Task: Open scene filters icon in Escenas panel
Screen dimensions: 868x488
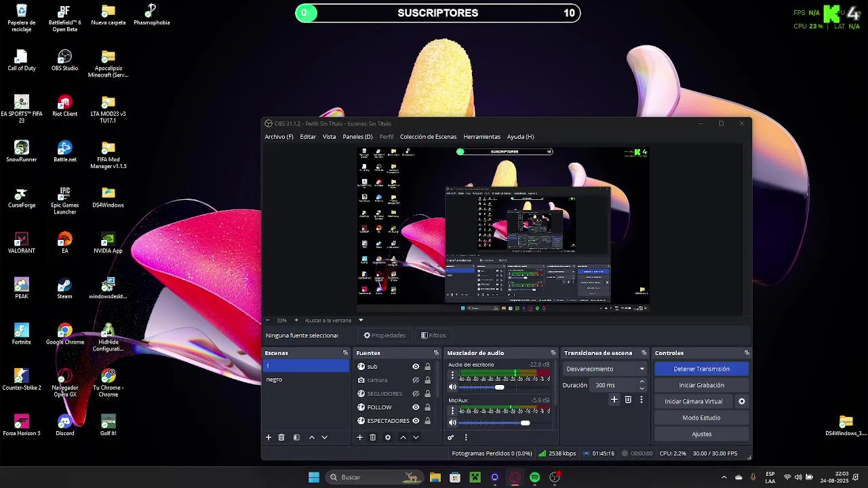Action: (296, 438)
